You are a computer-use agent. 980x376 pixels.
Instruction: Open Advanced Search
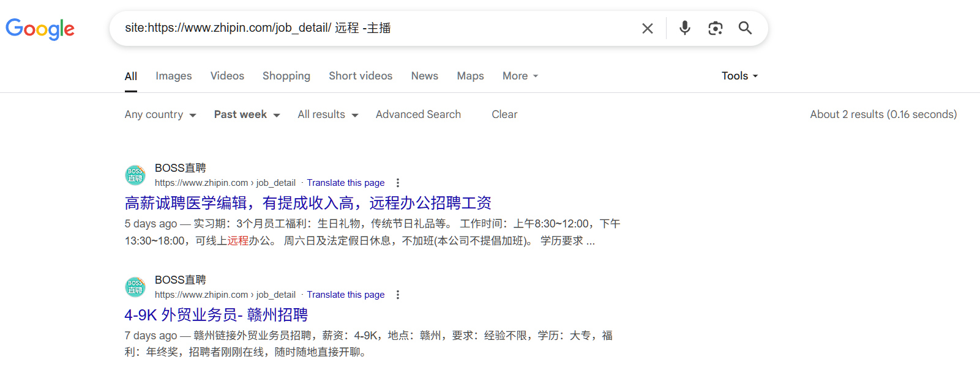(418, 114)
